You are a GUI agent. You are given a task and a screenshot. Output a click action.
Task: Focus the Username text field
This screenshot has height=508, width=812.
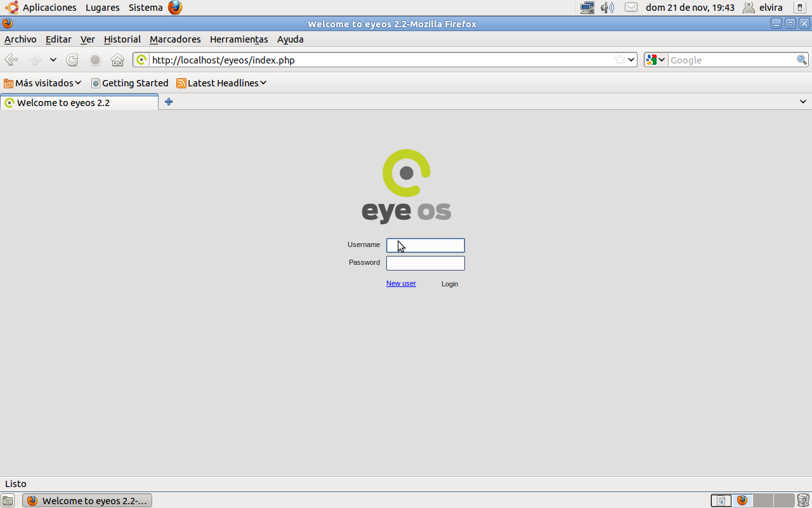pyautogui.click(x=425, y=245)
